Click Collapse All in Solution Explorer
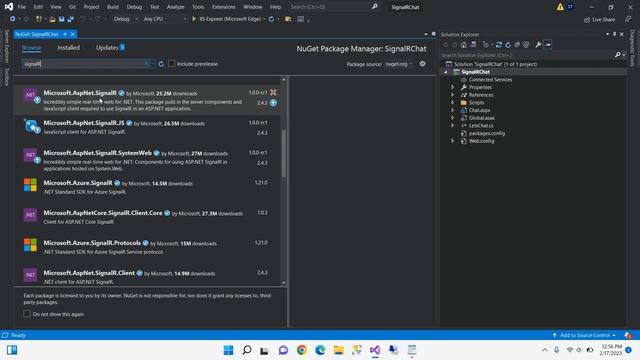Viewport: 640px width, 360px height. [x=517, y=45]
